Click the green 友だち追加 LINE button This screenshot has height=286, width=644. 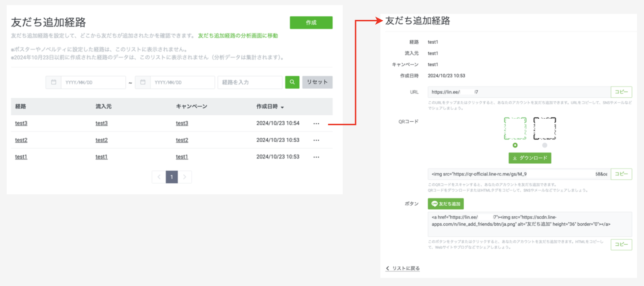[x=446, y=204]
